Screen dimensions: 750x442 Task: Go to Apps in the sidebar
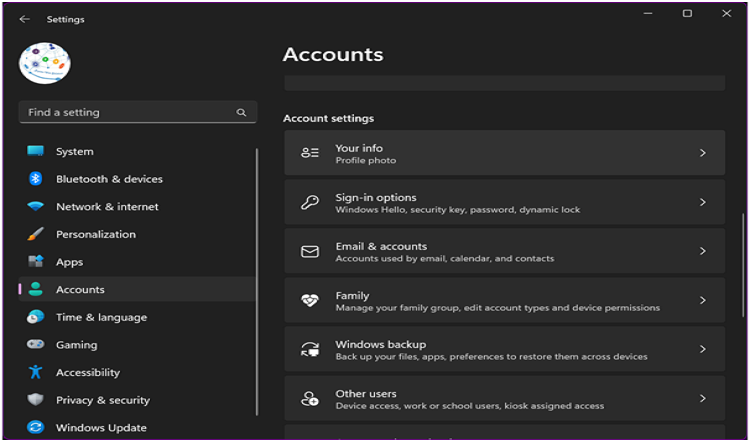[x=69, y=262]
